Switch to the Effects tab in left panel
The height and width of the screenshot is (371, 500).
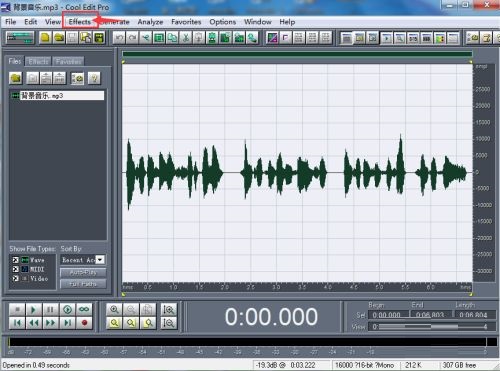point(38,61)
